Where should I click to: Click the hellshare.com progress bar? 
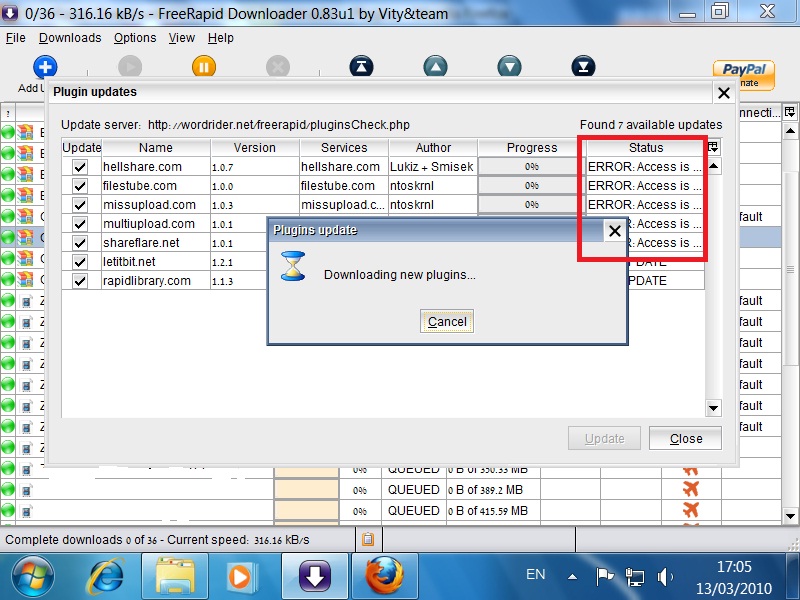tap(531, 167)
